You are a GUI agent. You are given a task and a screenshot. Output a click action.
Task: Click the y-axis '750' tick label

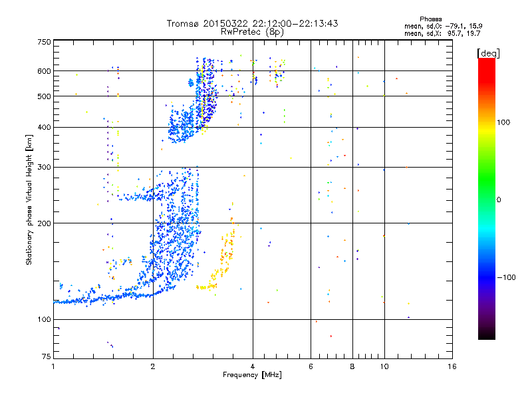[44, 42]
